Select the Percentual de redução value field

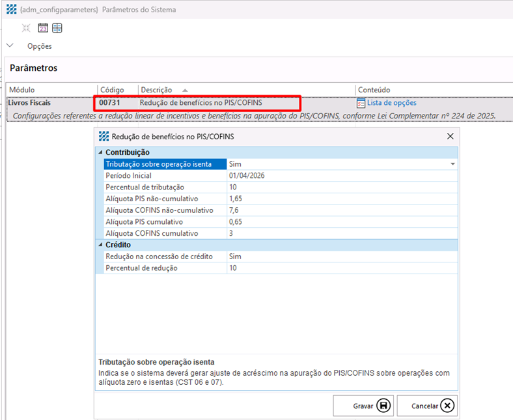click(342, 268)
